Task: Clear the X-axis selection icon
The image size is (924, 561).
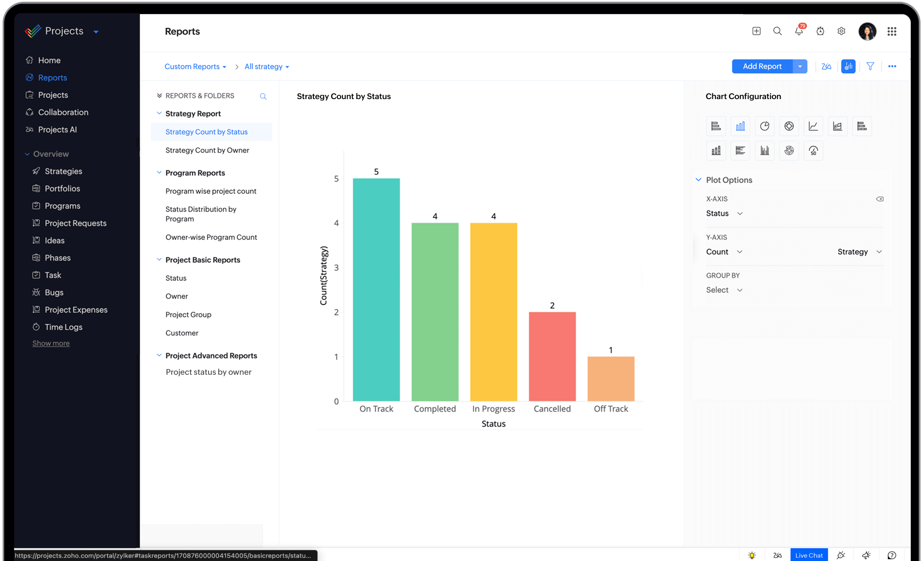Action: coord(879,199)
